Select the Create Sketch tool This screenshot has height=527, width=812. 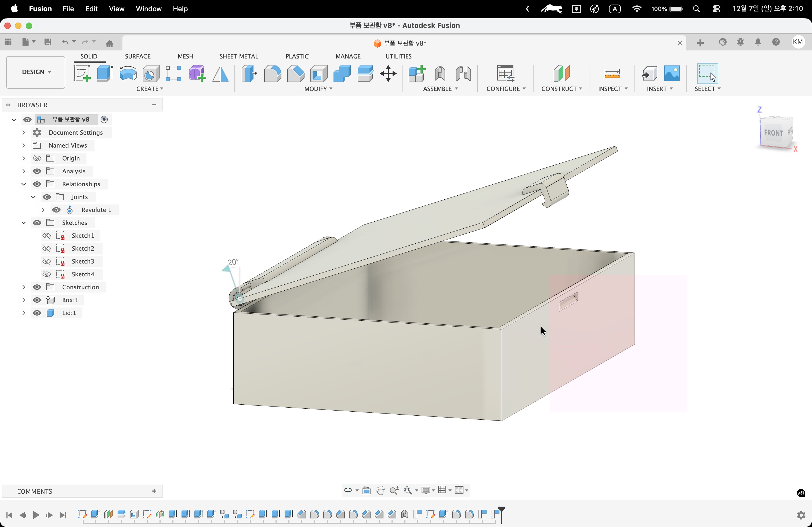(x=82, y=73)
